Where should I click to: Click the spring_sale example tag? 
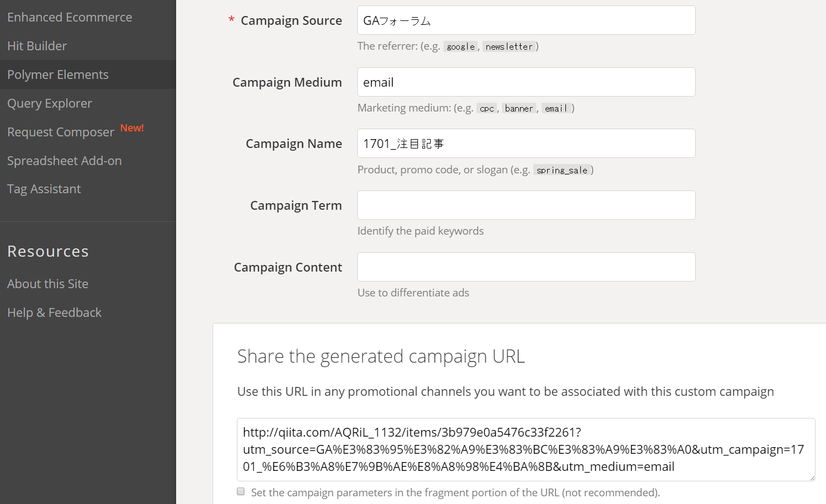click(562, 170)
